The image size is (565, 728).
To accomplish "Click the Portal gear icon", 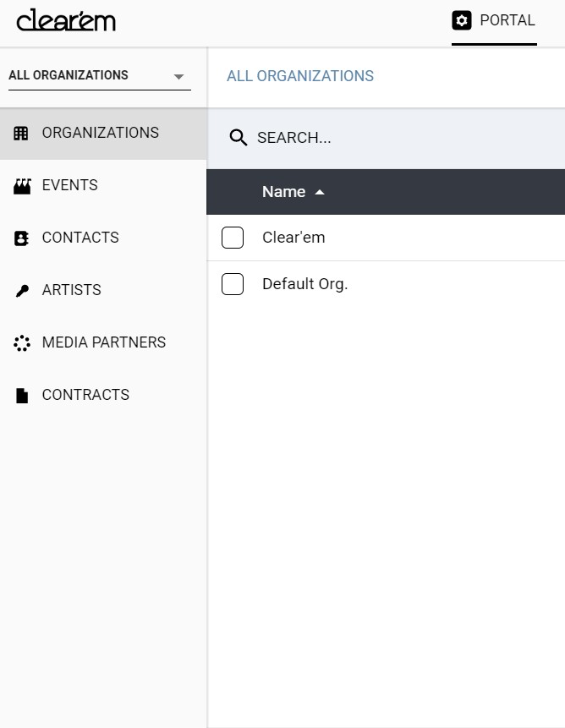I will (x=462, y=20).
